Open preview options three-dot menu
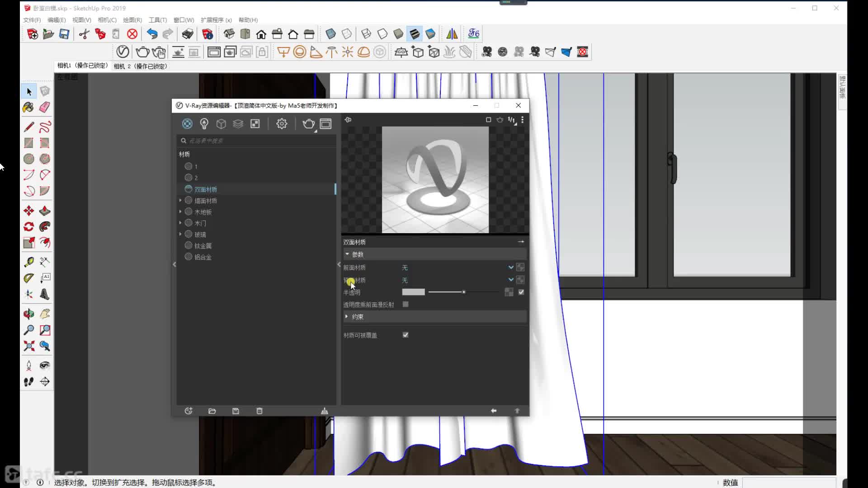868x488 pixels. (522, 120)
